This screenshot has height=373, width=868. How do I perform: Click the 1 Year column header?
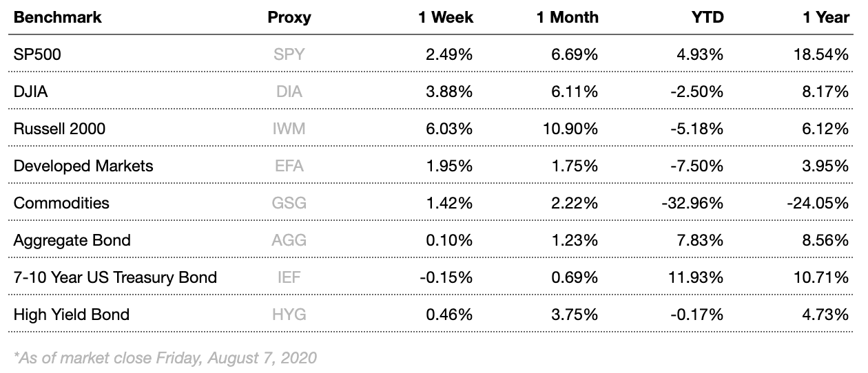tap(825, 17)
